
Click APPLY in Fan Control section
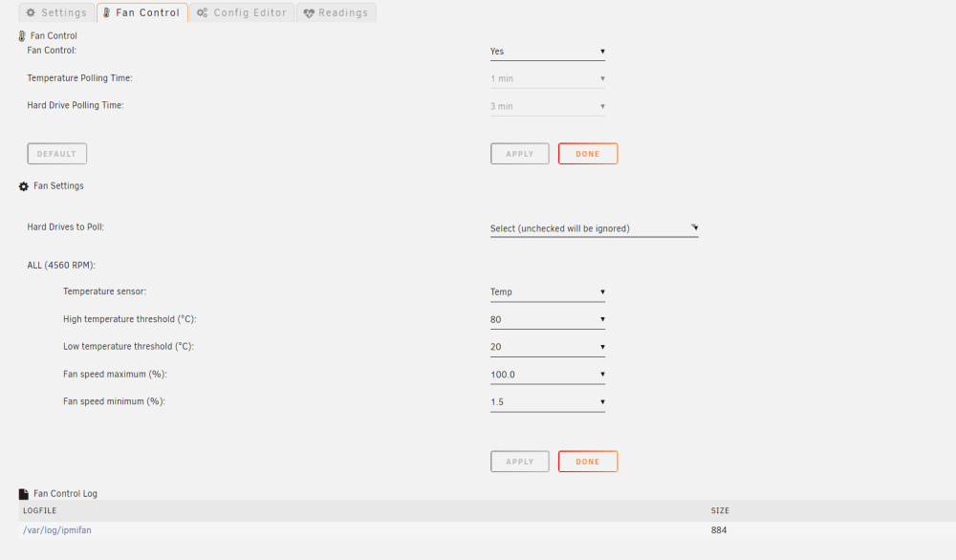[519, 154]
